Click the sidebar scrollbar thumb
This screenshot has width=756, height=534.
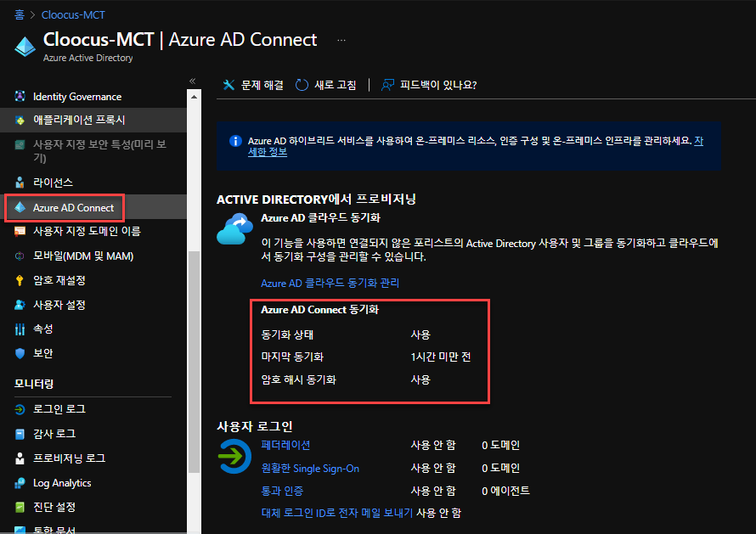click(x=194, y=362)
